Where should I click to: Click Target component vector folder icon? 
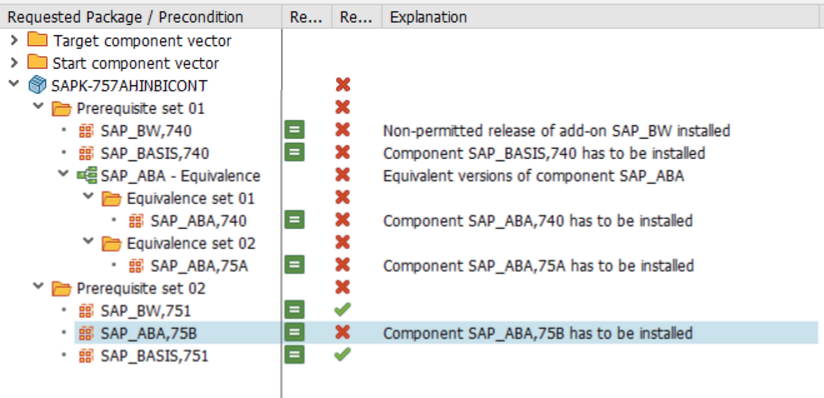tap(37, 40)
